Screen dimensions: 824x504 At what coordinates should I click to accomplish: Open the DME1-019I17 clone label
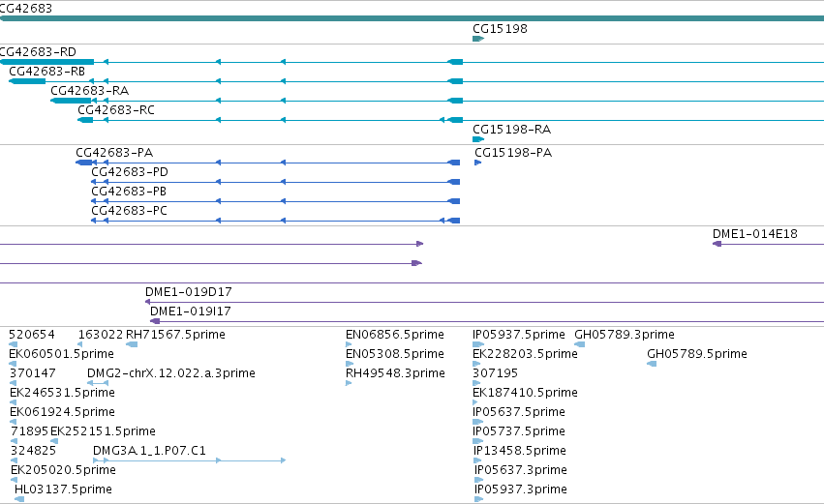tap(190, 311)
